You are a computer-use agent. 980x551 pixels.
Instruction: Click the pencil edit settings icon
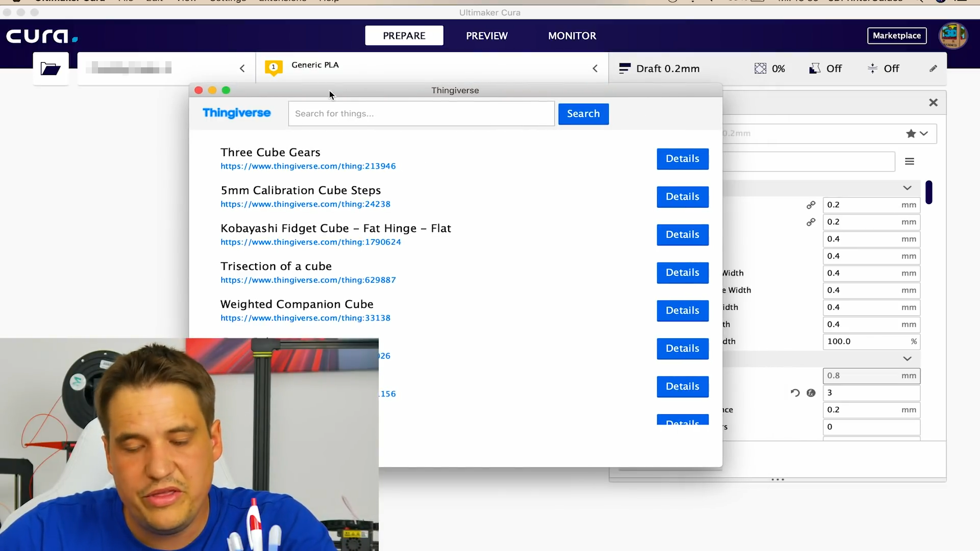point(933,68)
